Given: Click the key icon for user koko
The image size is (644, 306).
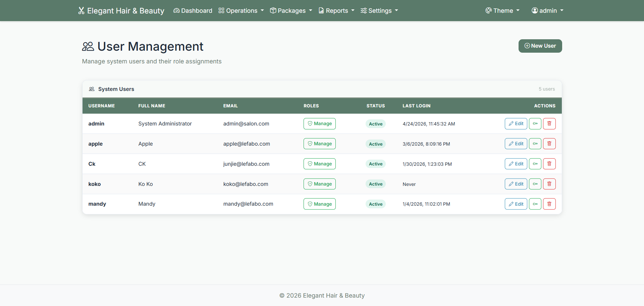Looking at the screenshot, I should pos(535,184).
